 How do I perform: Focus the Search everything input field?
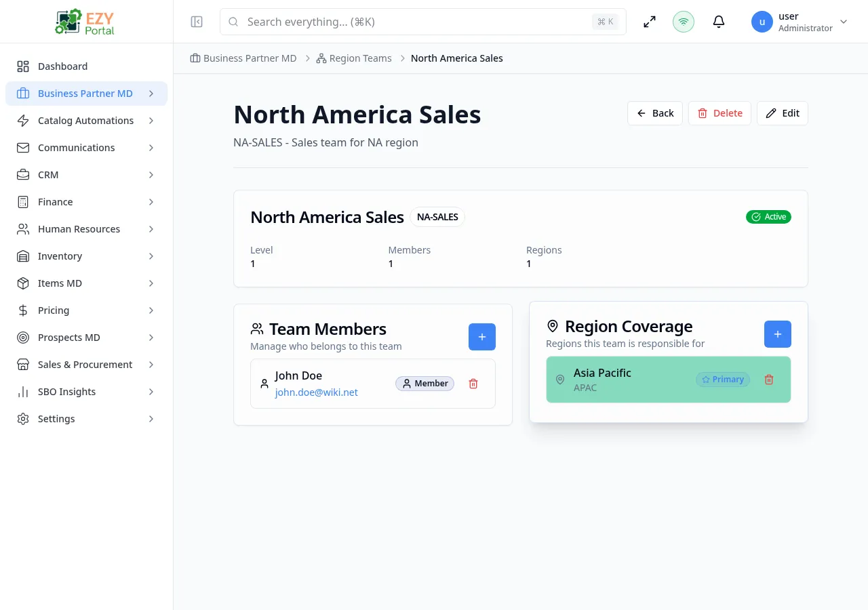[414, 22]
